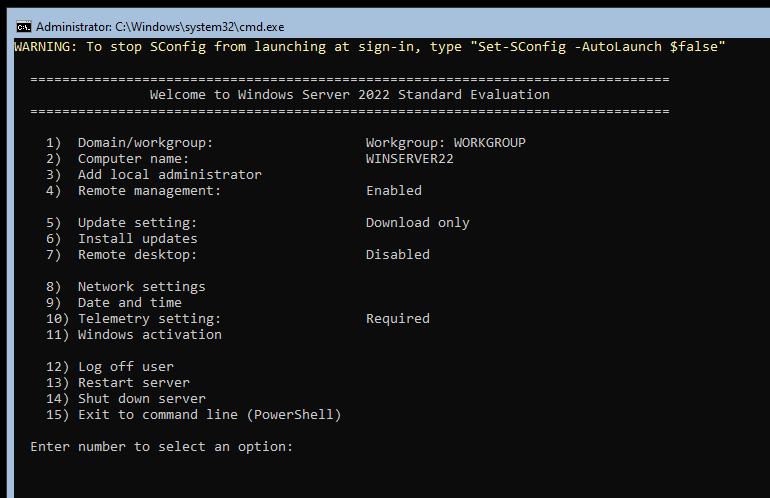Viewport: 770px width, 498px height.
Task: Click the 'Download only' update value
Action: pos(417,222)
